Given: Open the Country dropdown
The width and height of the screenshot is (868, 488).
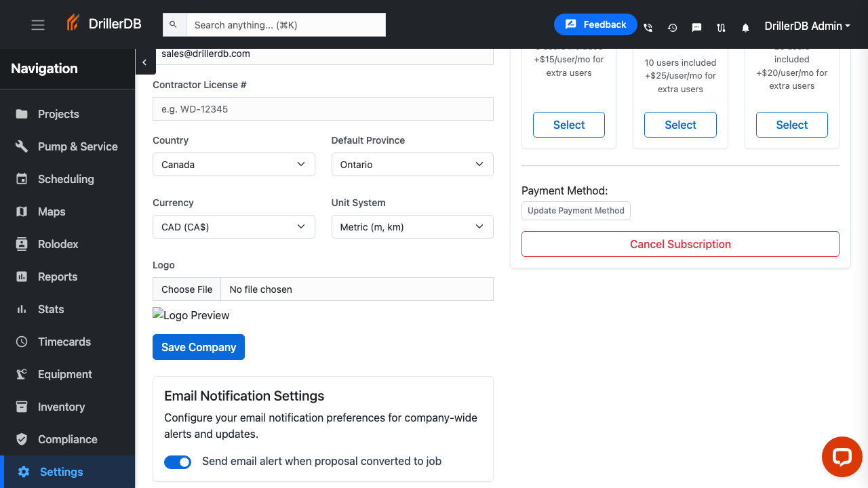Looking at the screenshot, I should click(x=233, y=164).
